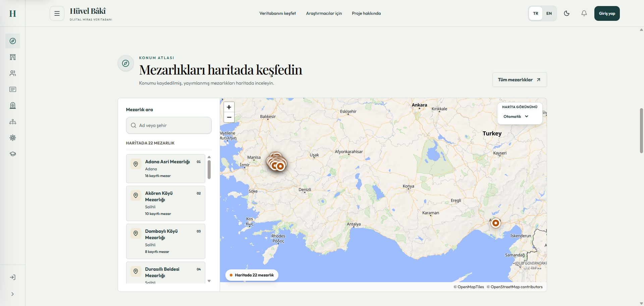Switch language to EN
This screenshot has height=306, width=644.
[x=549, y=13]
